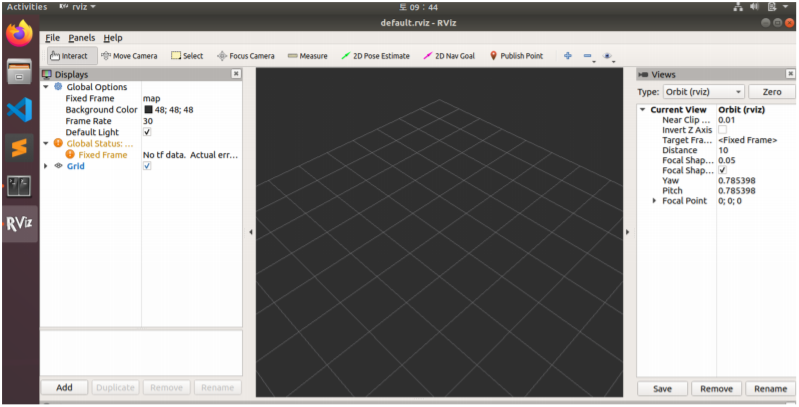This screenshot has height=407, width=799.
Task: Activate 2D Nav Goal tool
Action: point(449,56)
